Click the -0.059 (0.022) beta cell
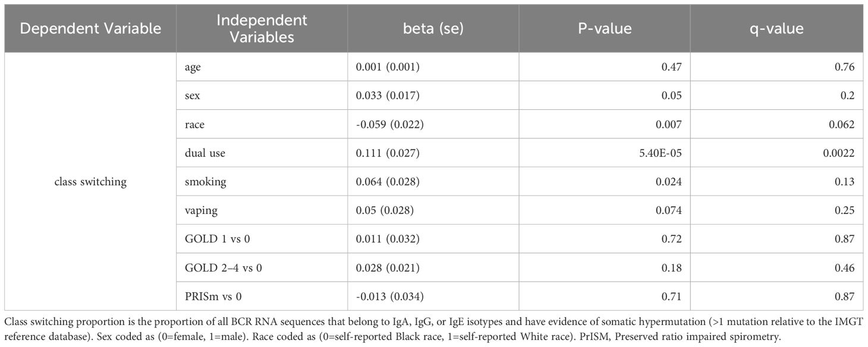This screenshot has height=347, width=868. click(433, 124)
